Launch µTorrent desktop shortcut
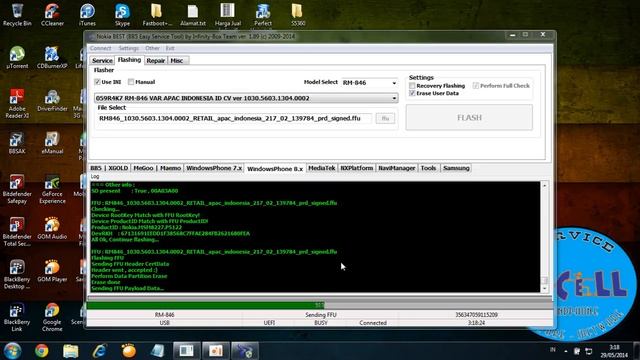This screenshot has height=360, width=640. 17,58
